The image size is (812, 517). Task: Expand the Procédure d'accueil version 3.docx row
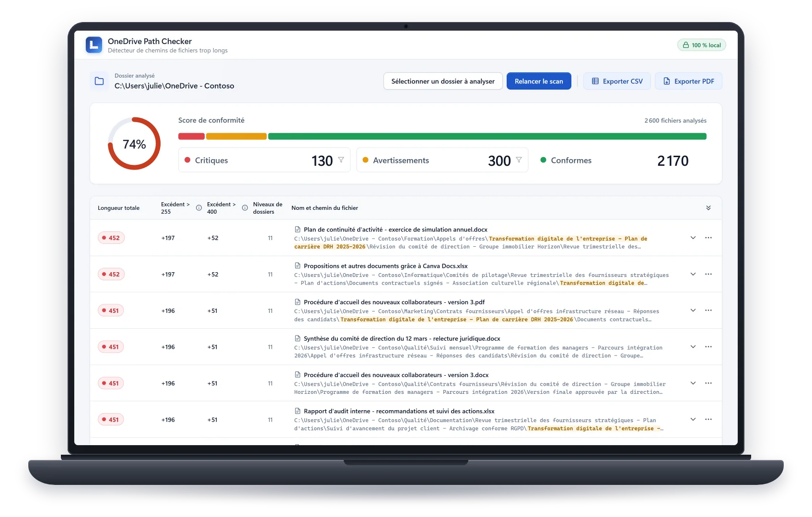point(693,383)
